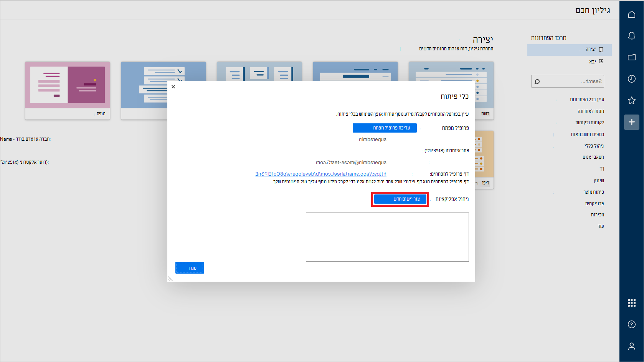Go to Home from the navigation bar
644x362 pixels.
coord(631,14)
